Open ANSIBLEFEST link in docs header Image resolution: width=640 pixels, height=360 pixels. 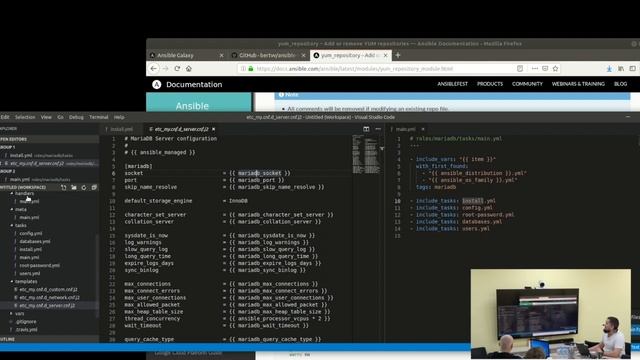point(453,84)
